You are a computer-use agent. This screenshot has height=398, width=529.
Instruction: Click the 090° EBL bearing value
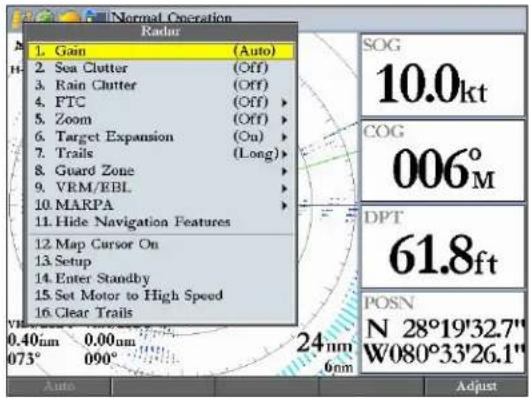[x=101, y=359]
